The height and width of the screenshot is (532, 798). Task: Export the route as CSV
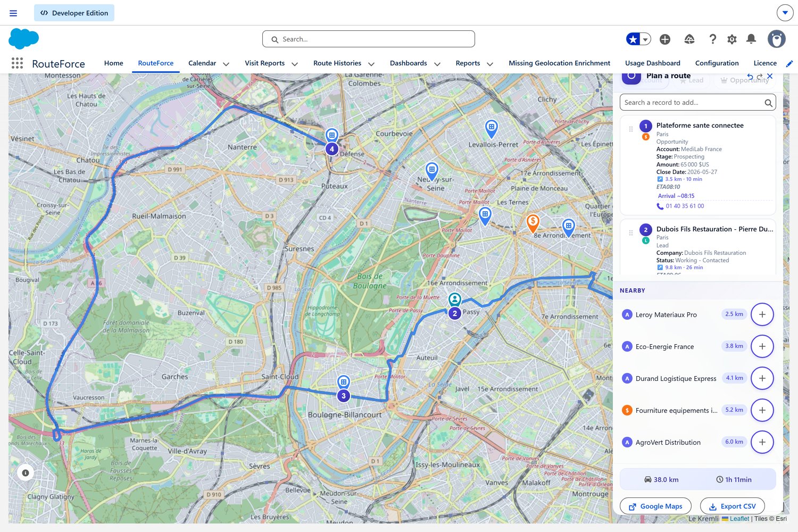(x=732, y=506)
